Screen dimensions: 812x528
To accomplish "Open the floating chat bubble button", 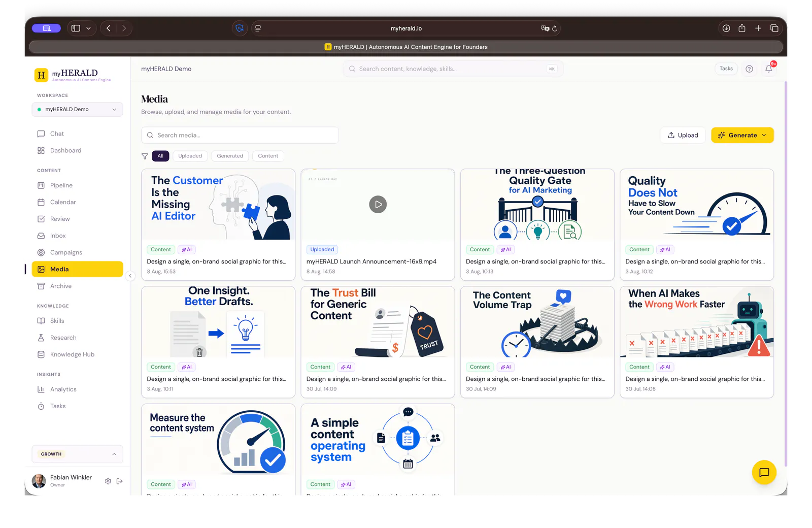I will [764, 472].
